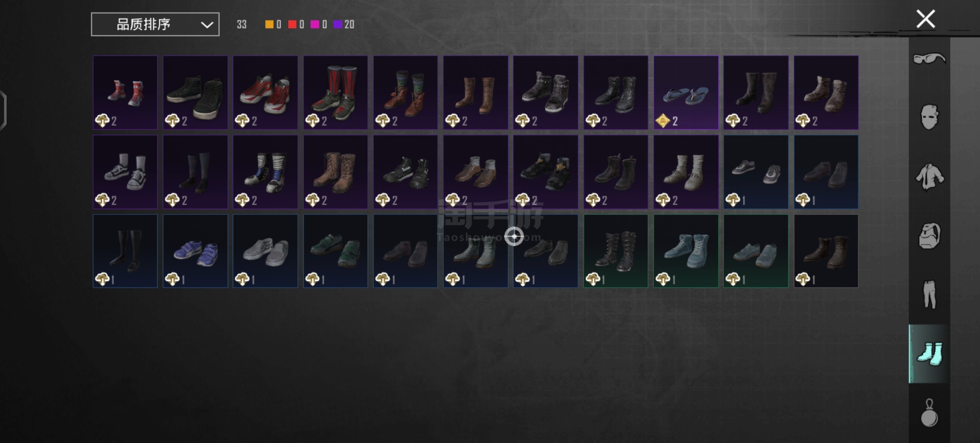Select the face mask category icon

pos(929,117)
